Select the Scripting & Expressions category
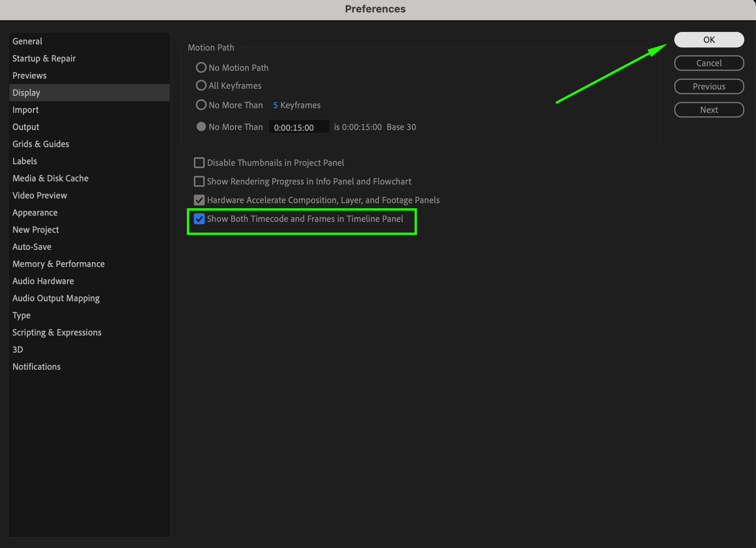The width and height of the screenshot is (756, 548). (57, 332)
